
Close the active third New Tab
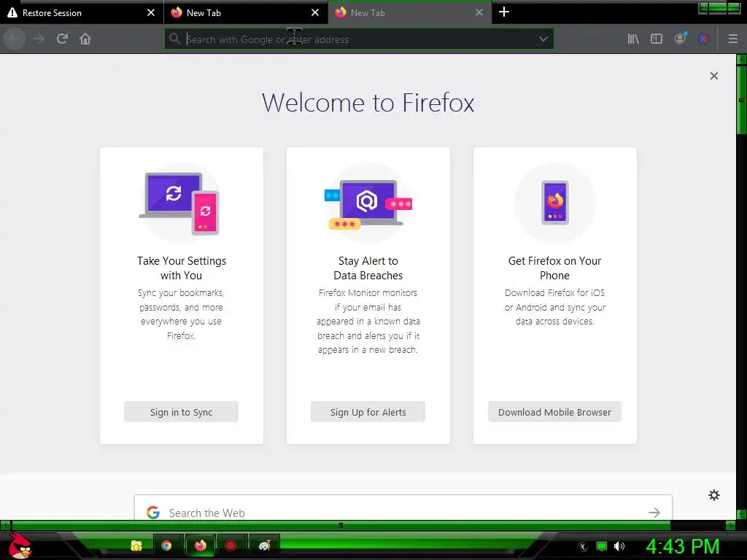pos(479,13)
